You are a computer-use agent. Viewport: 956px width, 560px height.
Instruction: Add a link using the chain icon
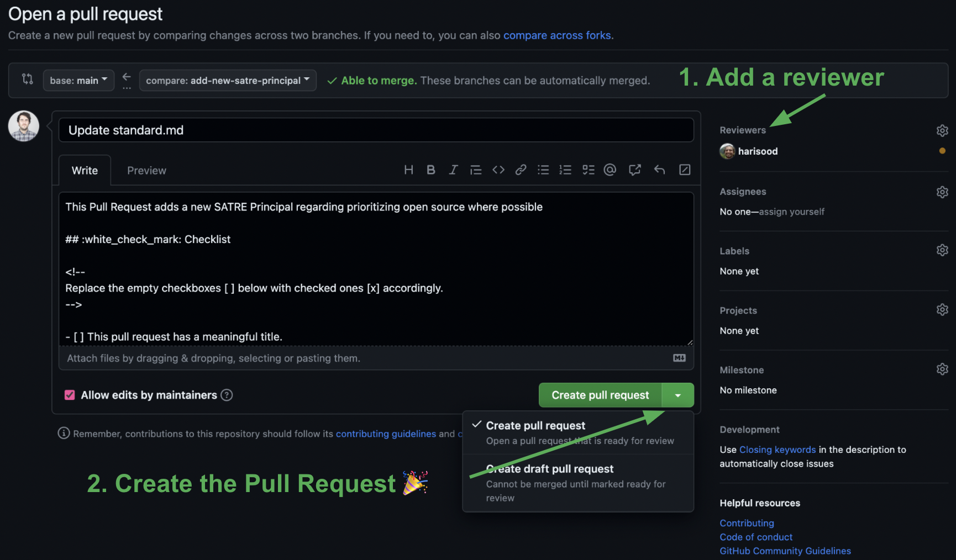pos(521,170)
